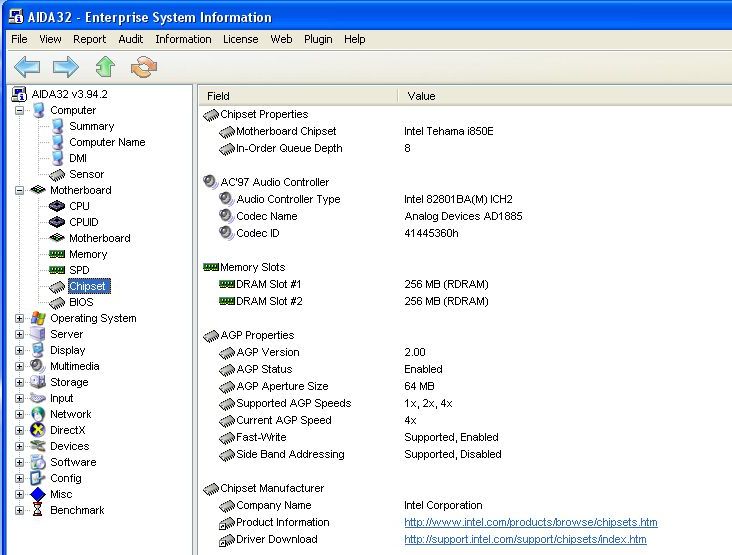The height and width of the screenshot is (555, 732).
Task: Click the Forward arrow toolbar icon
Action: pyautogui.click(x=66, y=67)
